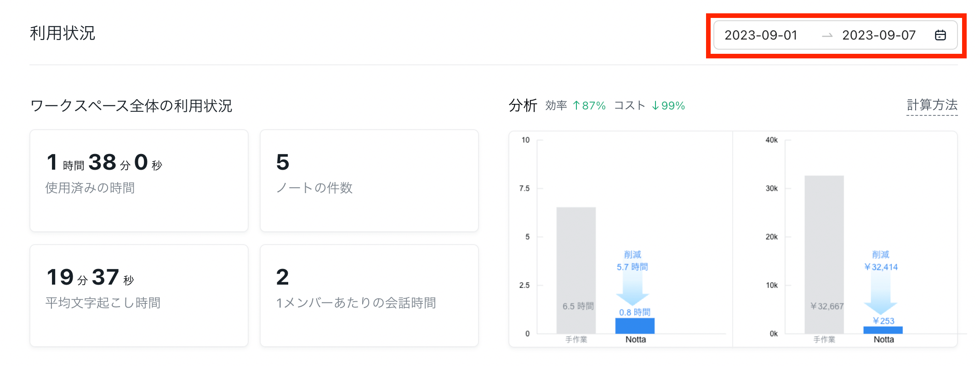Click the gray 6.5 時間 manual-work bar

[x=576, y=270]
